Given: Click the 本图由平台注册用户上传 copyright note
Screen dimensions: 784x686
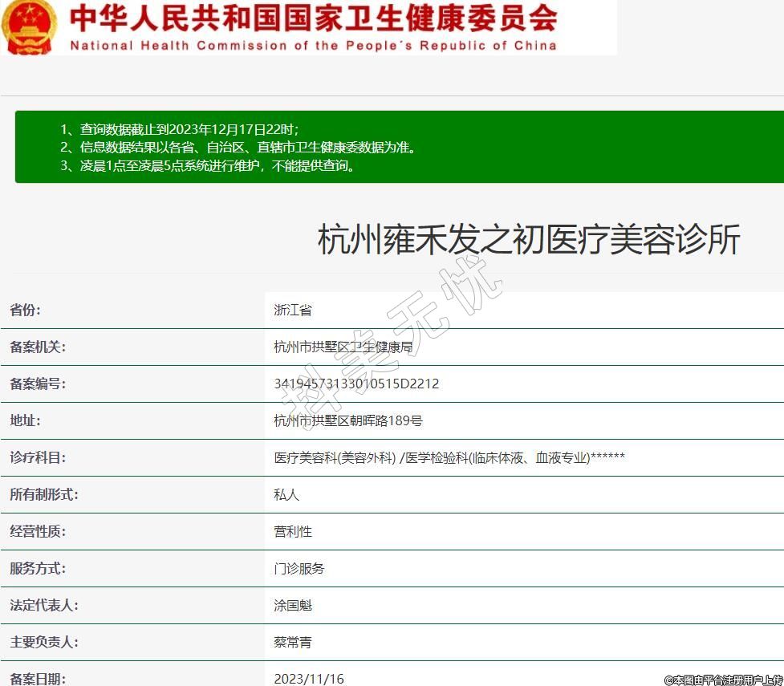Looking at the screenshot, I should (x=722, y=679).
